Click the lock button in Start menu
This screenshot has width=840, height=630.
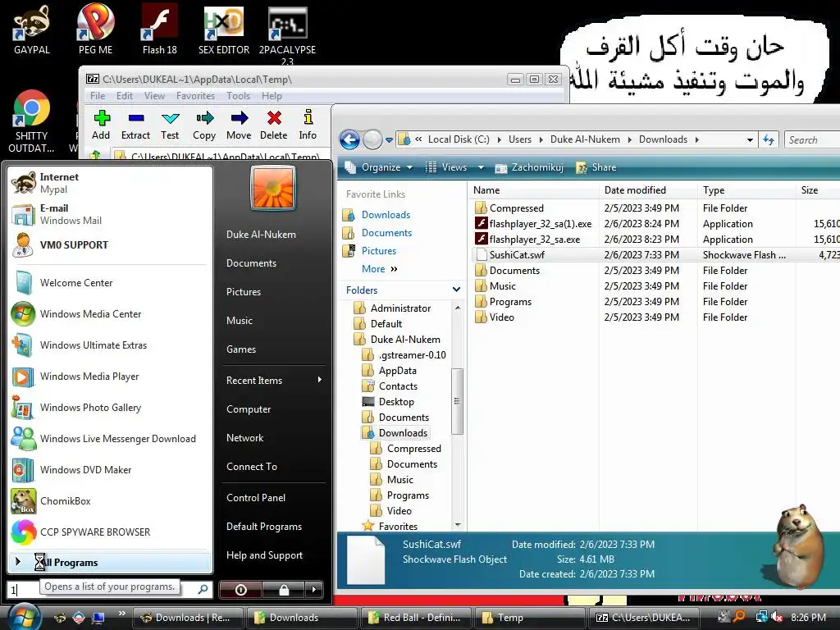[x=283, y=590]
